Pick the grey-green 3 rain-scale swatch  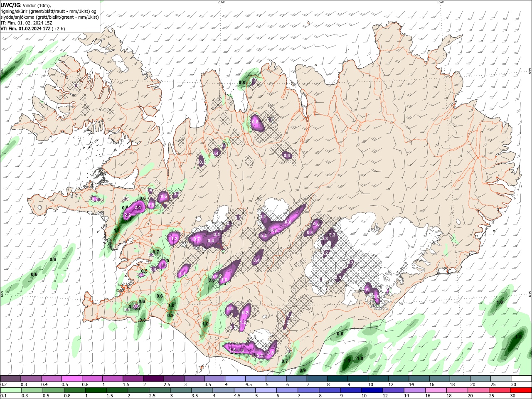pyautogui.click(x=180, y=390)
